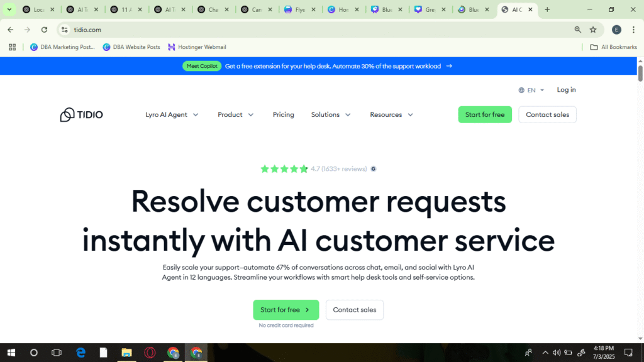This screenshot has height=362, width=644.
Task: Launch Microsoft Edge from the taskbar
Action: click(80, 353)
